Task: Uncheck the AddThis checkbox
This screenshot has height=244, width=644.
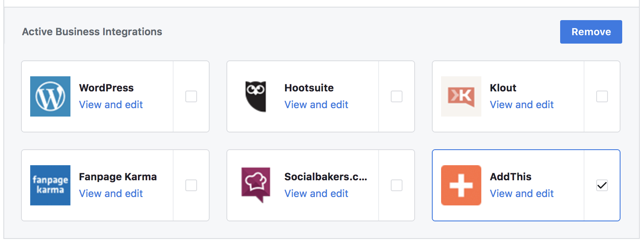Action: (602, 185)
